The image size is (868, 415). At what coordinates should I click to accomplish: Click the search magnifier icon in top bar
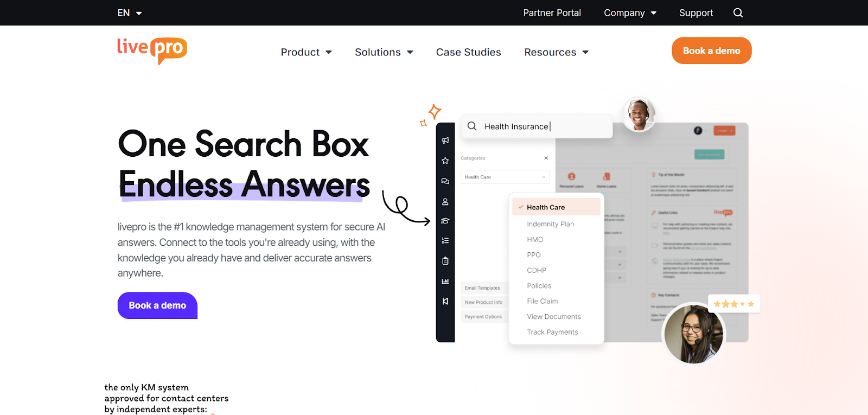(738, 12)
